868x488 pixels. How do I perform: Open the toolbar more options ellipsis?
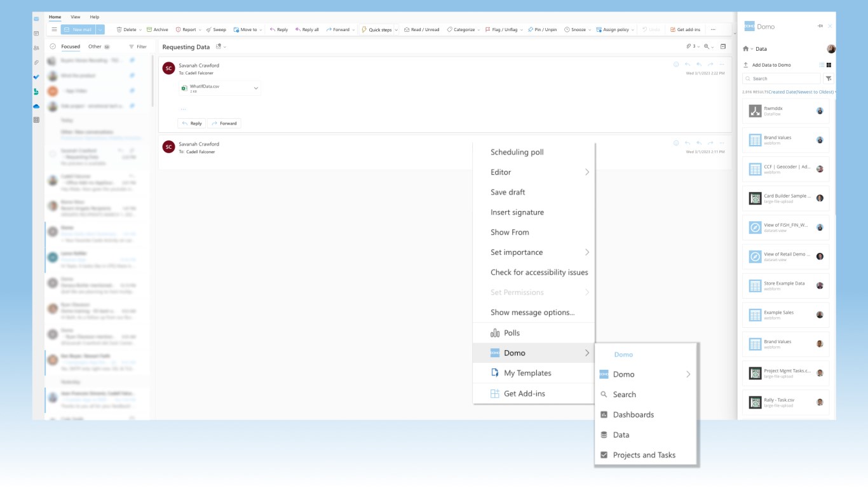pos(713,29)
